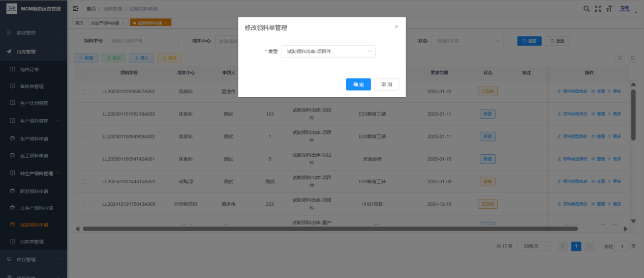
Task: Click the 导出 export button
Action: [x=169, y=58]
